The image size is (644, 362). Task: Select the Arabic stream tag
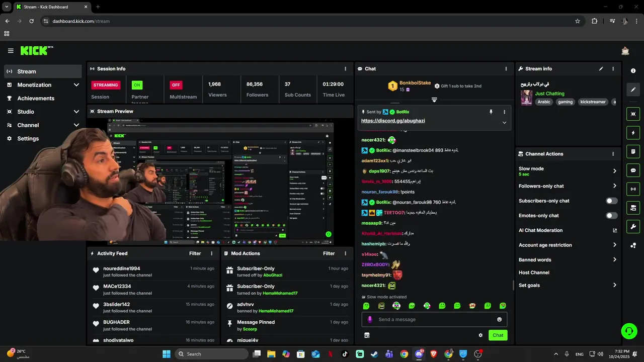(x=544, y=102)
